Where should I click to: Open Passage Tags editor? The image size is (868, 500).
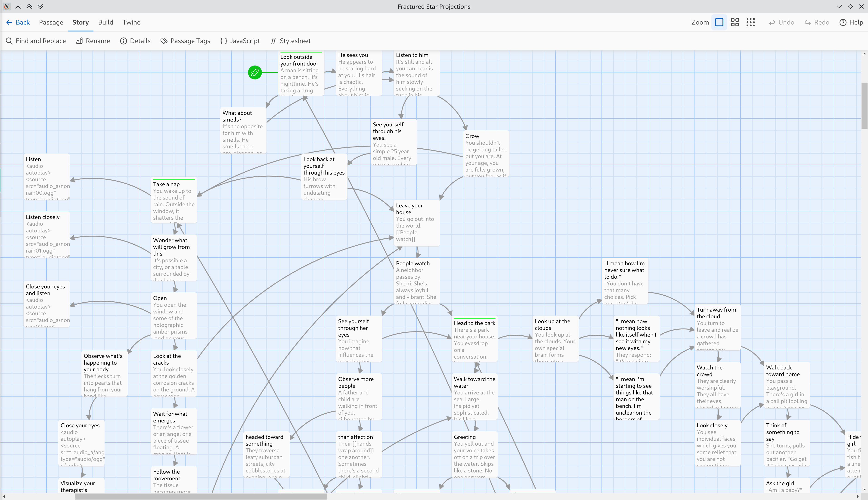pos(185,41)
